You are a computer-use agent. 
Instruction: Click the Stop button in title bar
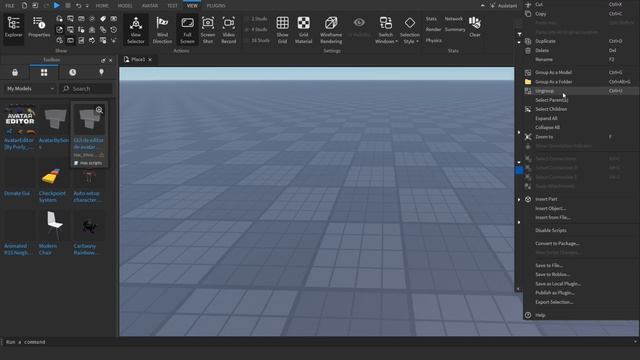tap(68, 5)
